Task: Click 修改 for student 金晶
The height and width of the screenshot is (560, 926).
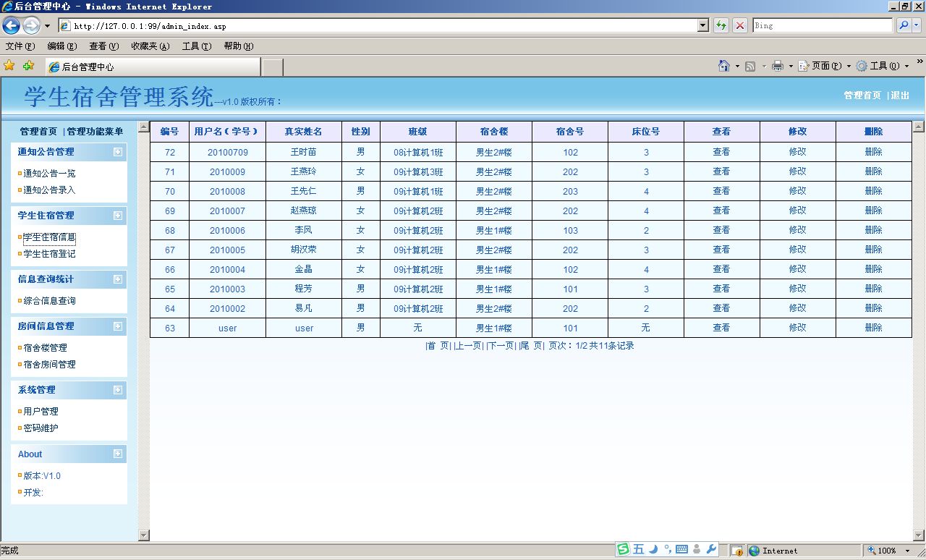Action: coord(797,269)
